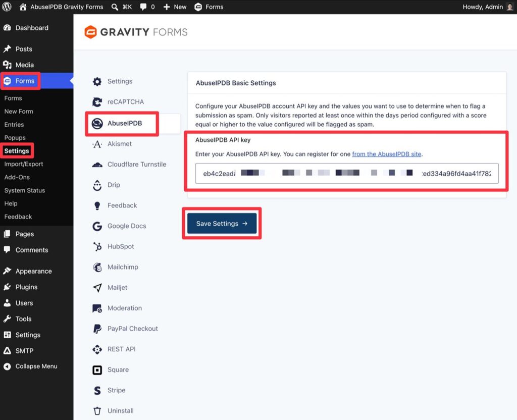Open the Forms submenu item
This screenshot has height=420, width=517.
click(13, 98)
